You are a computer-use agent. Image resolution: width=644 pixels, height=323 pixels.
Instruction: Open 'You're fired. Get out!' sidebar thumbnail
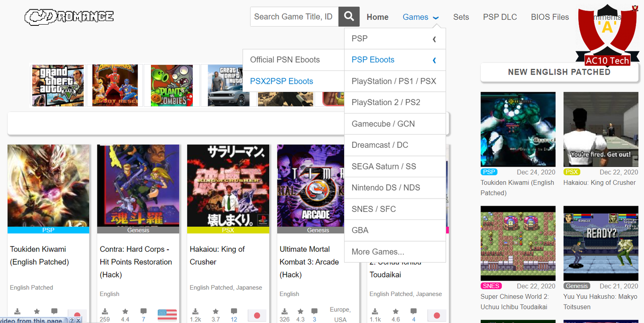601,129
